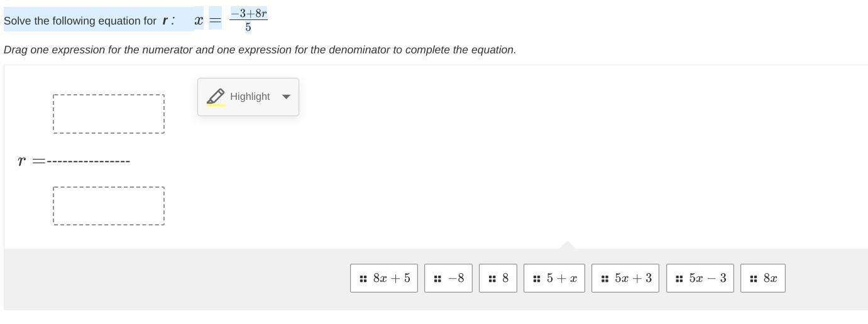
Task: Click the drag handle on 8x tile
Action: click(753, 279)
